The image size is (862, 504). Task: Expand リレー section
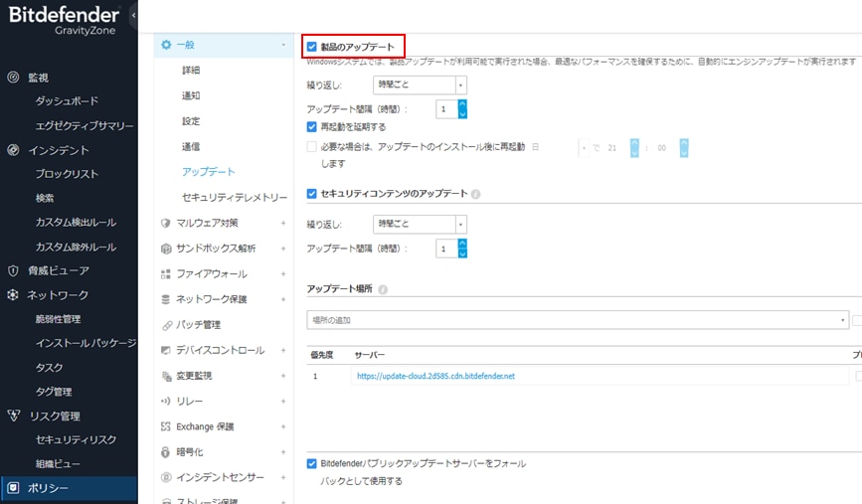(x=283, y=402)
